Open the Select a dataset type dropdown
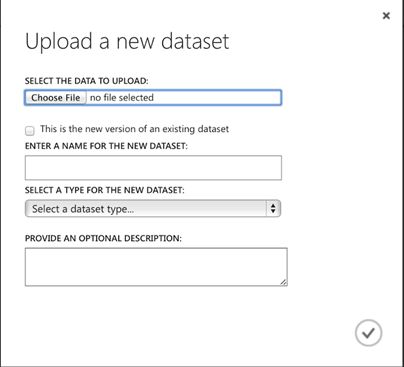The image size is (404, 367). (x=153, y=209)
